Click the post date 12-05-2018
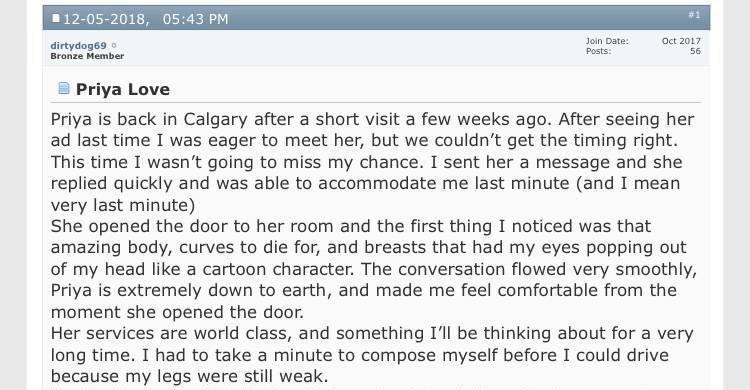This screenshot has height=390, width=750. tap(106, 19)
